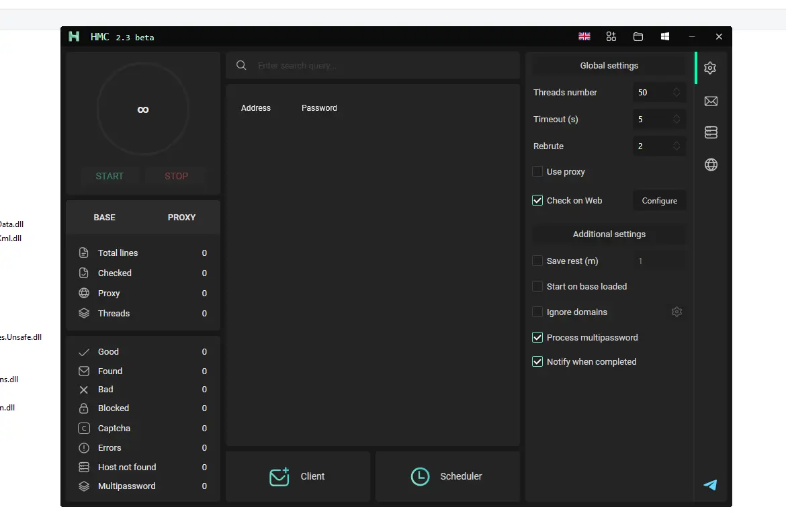
Task: Increase Threads number using the stepper arrows
Action: (x=676, y=92)
